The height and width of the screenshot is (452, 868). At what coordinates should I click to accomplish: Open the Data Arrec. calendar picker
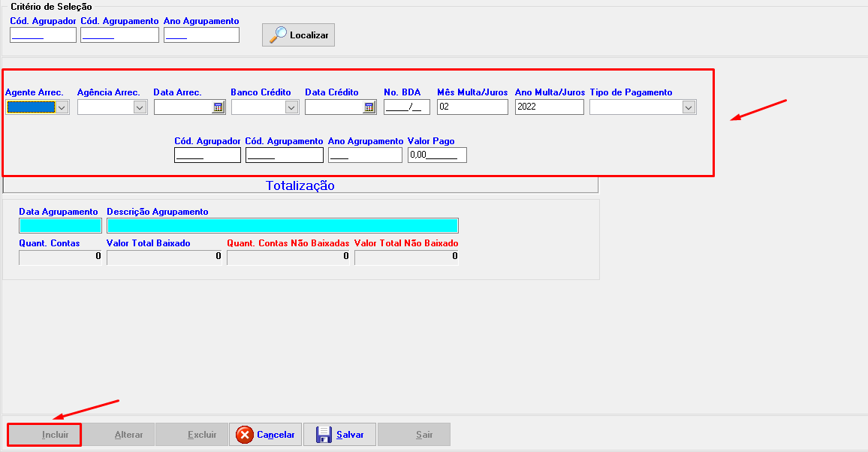point(219,107)
